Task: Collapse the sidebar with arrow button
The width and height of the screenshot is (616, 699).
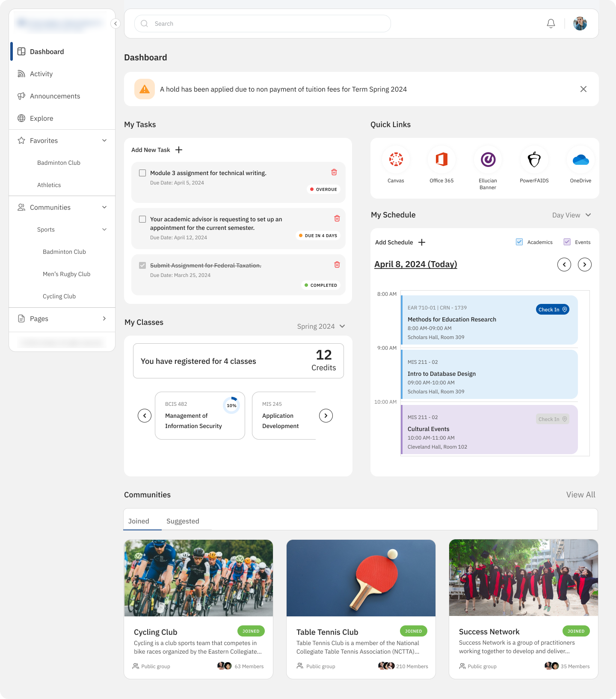Action: coord(115,24)
